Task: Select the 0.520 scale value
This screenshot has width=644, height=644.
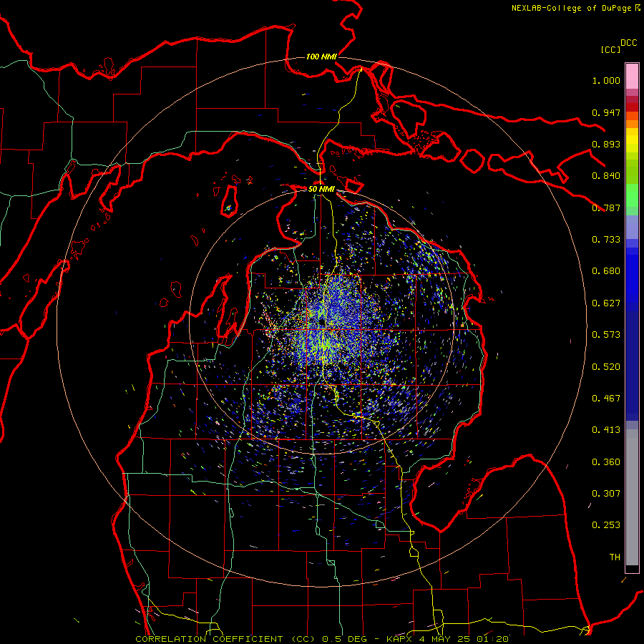Action: point(606,367)
